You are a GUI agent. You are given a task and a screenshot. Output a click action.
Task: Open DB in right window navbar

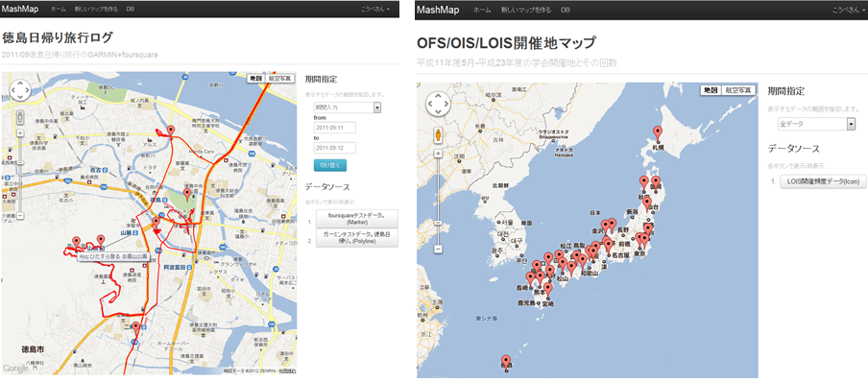pos(566,10)
